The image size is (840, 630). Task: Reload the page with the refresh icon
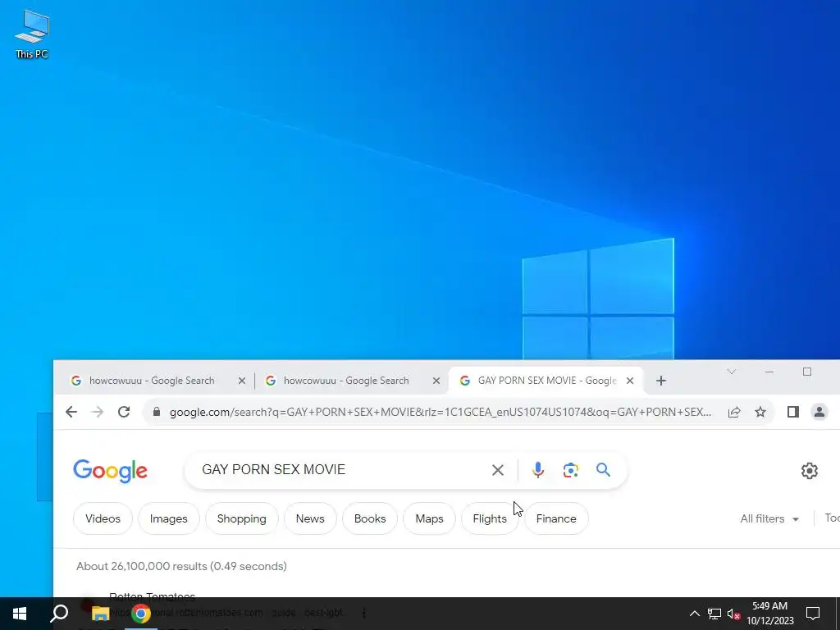pyautogui.click(x=124, y=412)
